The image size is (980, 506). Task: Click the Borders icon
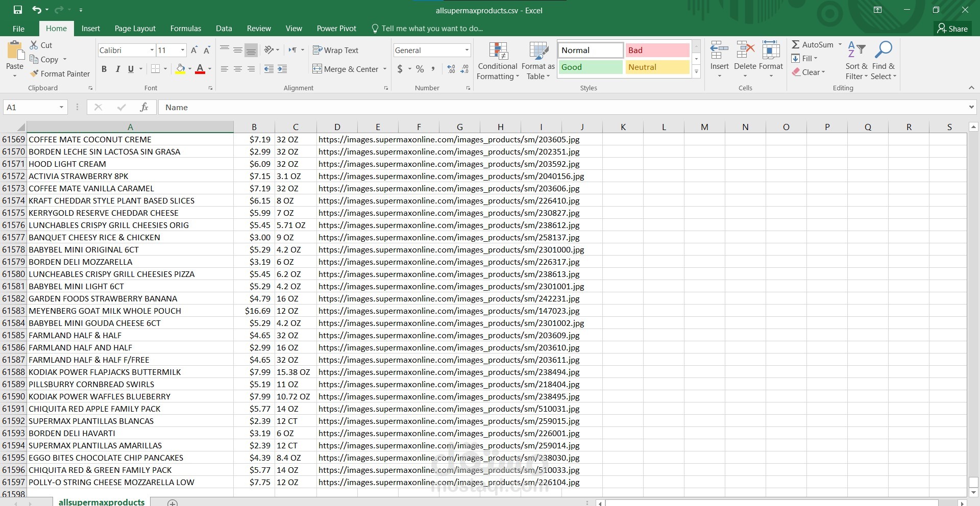(x=156, y=69)
